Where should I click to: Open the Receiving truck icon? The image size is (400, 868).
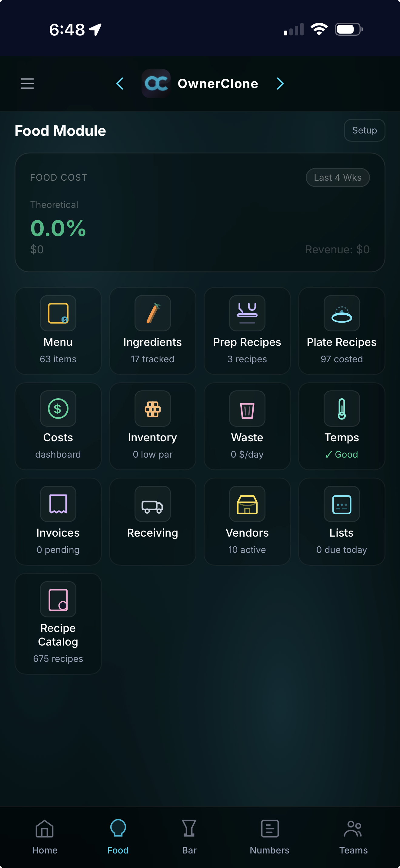pos(152,504)
